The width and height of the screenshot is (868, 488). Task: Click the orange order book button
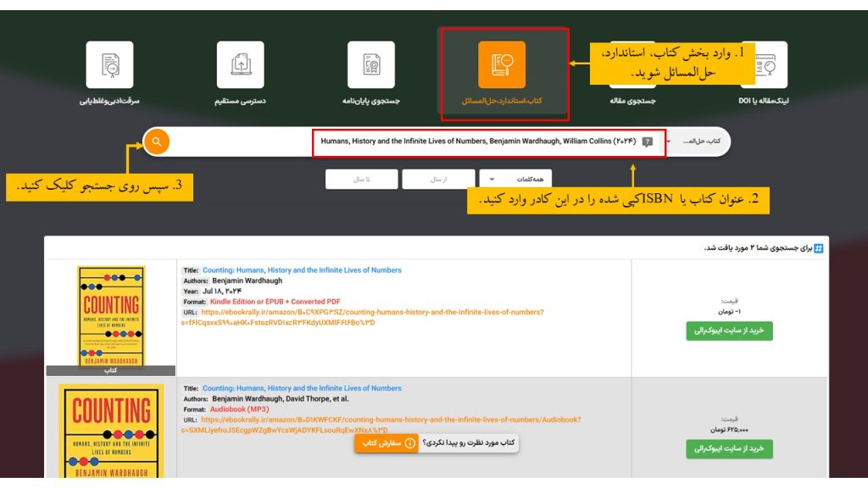(386, 443)
